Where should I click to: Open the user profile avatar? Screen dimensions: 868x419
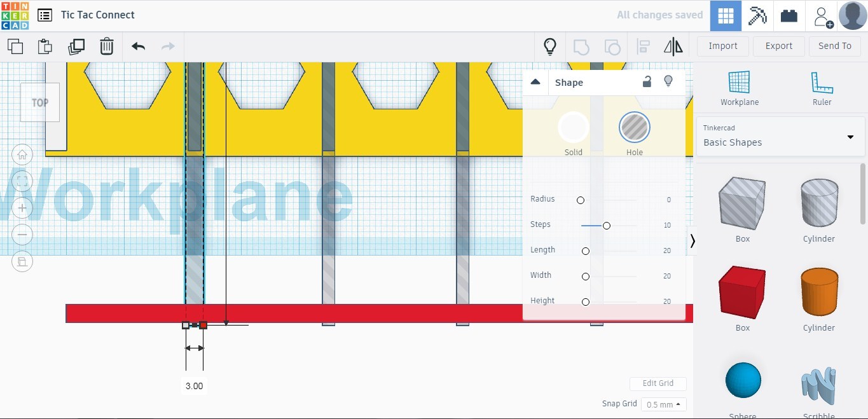coord(853,16)
